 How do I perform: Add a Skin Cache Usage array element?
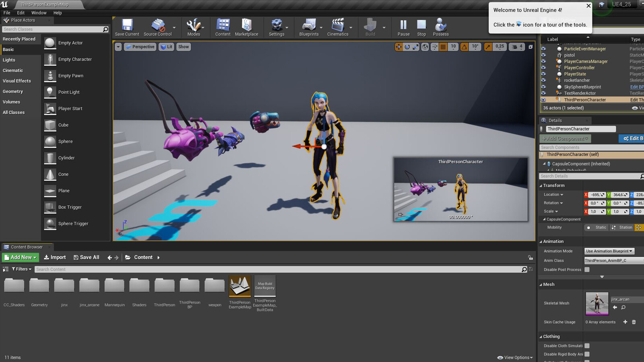625,322
